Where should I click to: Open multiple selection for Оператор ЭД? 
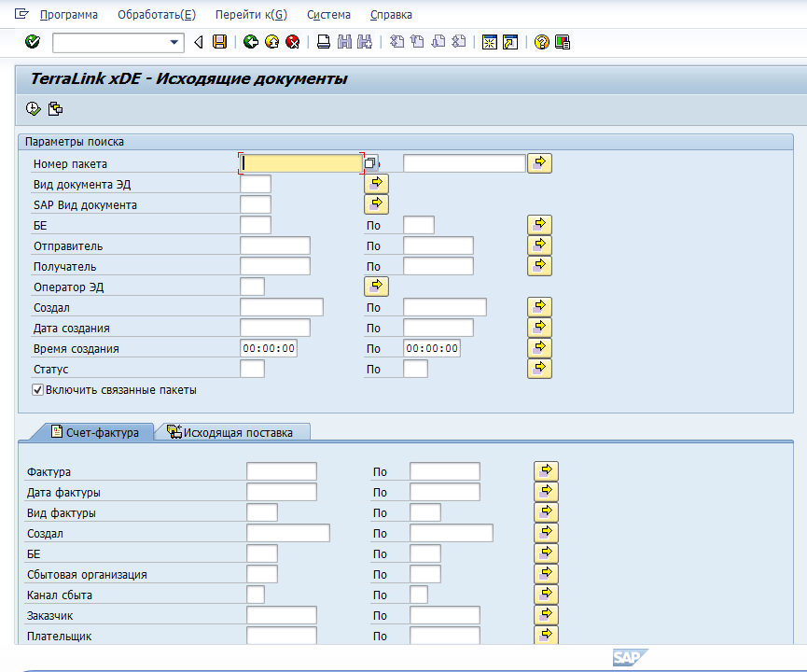click(x=376, y=287)
